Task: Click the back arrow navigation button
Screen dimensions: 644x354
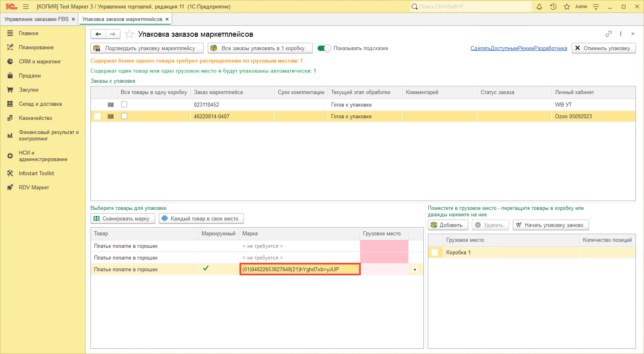Action: 98,34
